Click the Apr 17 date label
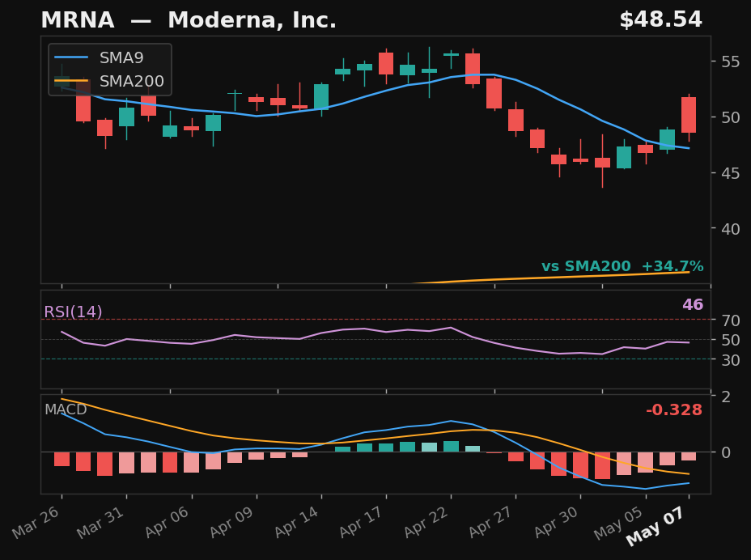751x560 pixels. [361, 522]
